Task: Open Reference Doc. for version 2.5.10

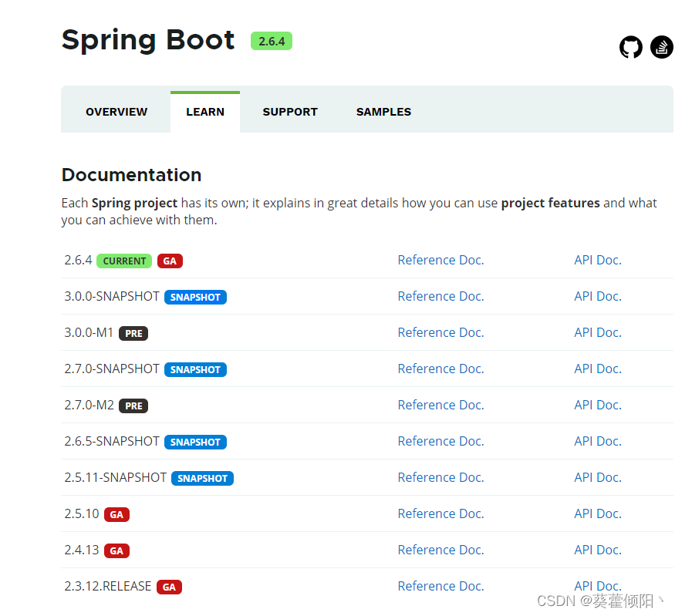Action: (440, 513)
